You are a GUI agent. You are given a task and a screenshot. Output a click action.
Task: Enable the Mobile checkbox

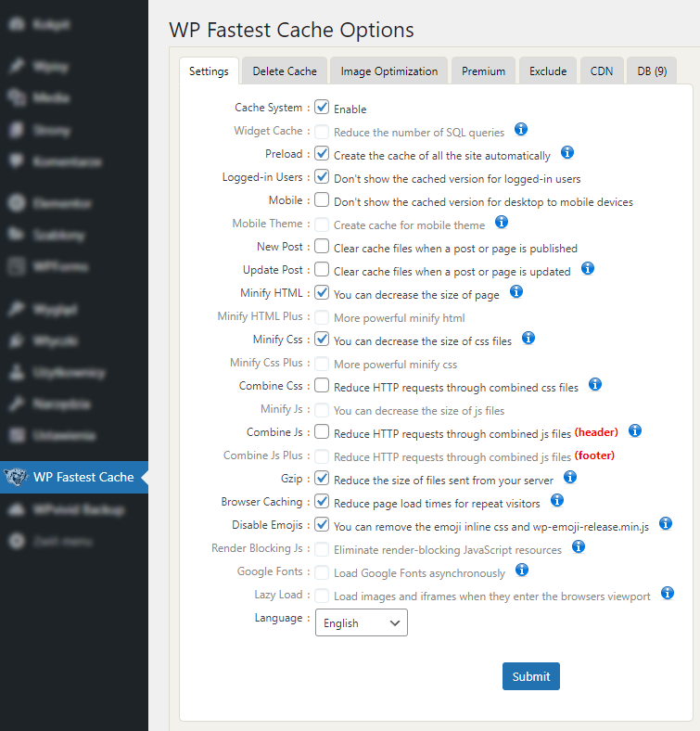322,200
